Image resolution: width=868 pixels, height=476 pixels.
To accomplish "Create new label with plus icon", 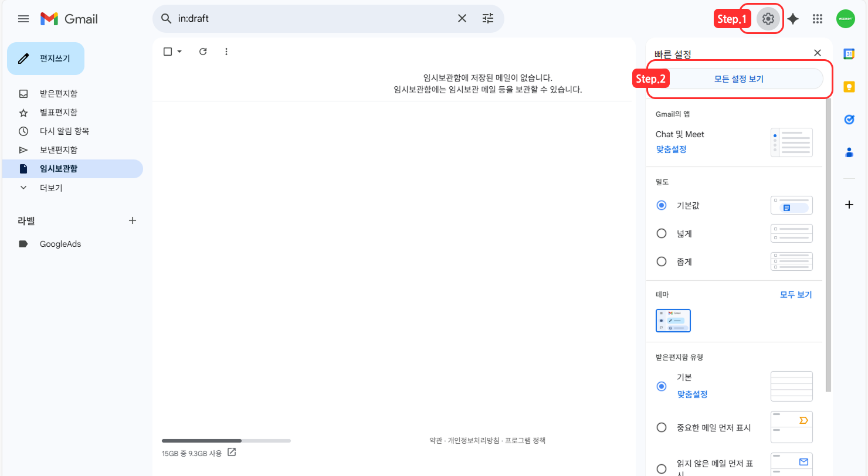I will (x=133, y=220).
